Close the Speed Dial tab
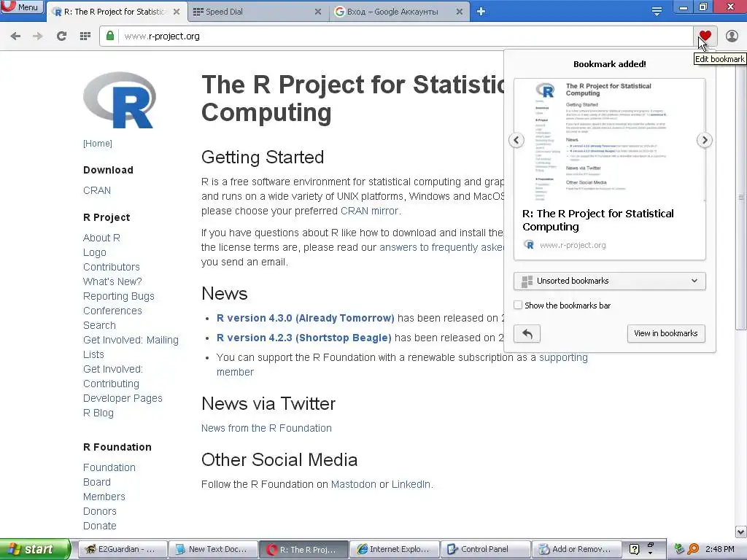 [x=318, y=12]
